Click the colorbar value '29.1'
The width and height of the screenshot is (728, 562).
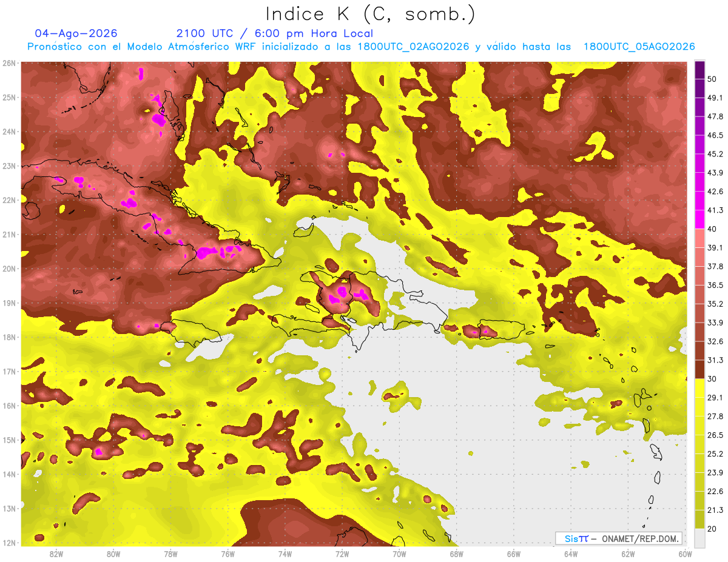click(x=715, y=397)
